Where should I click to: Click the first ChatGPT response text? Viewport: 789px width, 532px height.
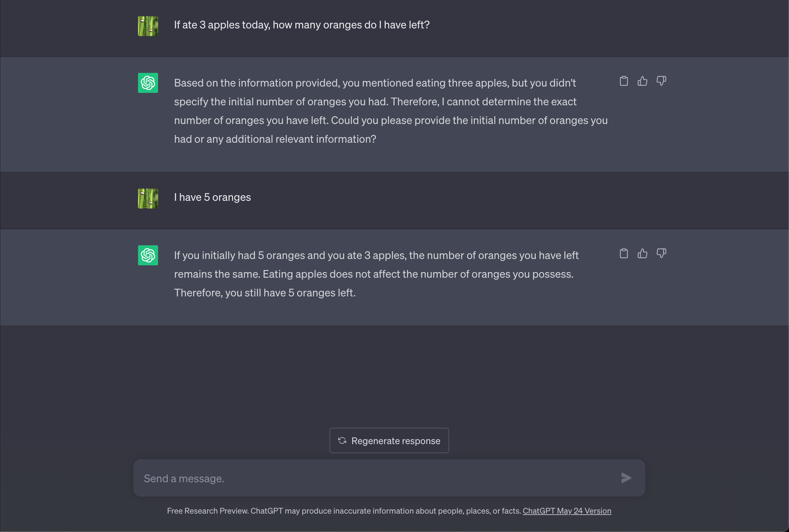[x=391, y=111]
